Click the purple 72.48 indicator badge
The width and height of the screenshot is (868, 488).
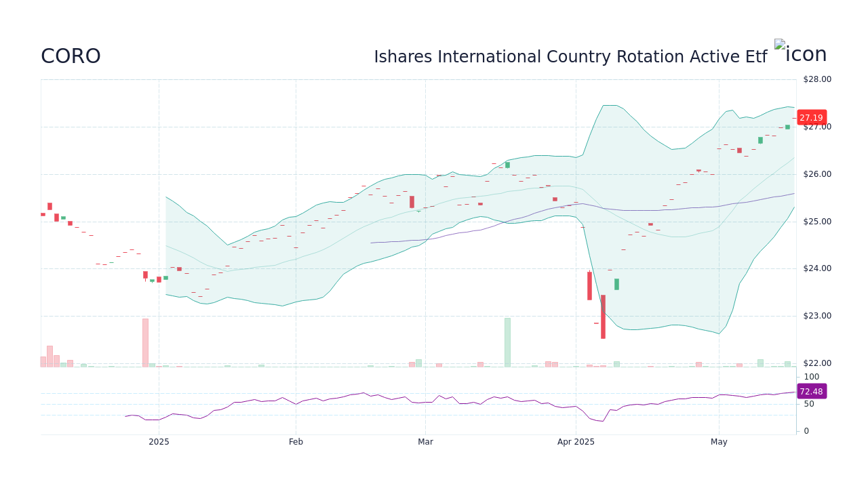(811, 391)
